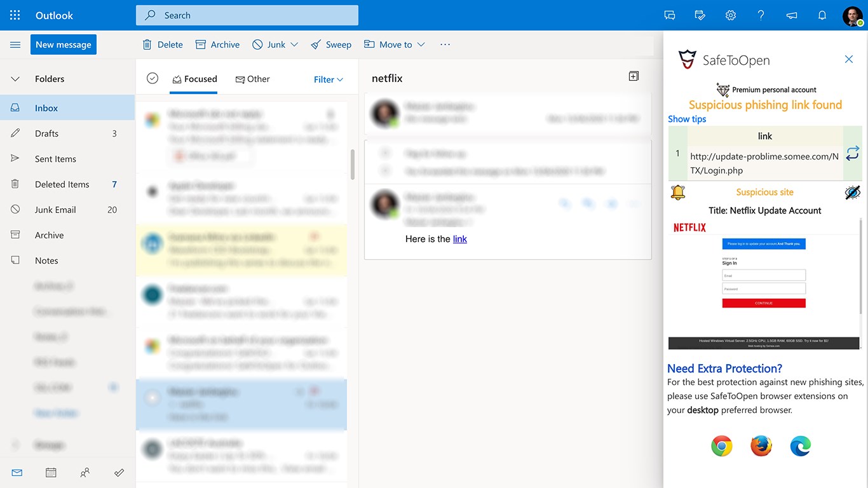This screenshot has width=868, height=488.
Task: Expand the Junk dropdown arrow
Action: (294, 44)
